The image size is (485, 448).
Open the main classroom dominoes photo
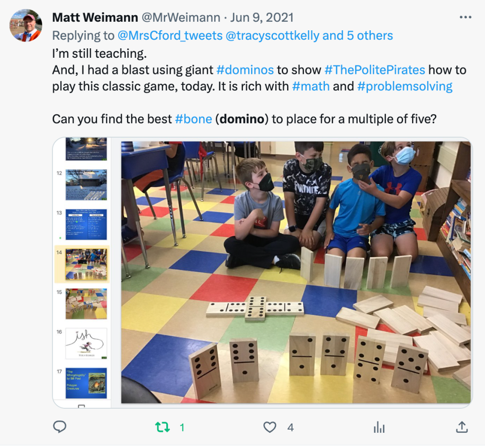pos(296,272)
